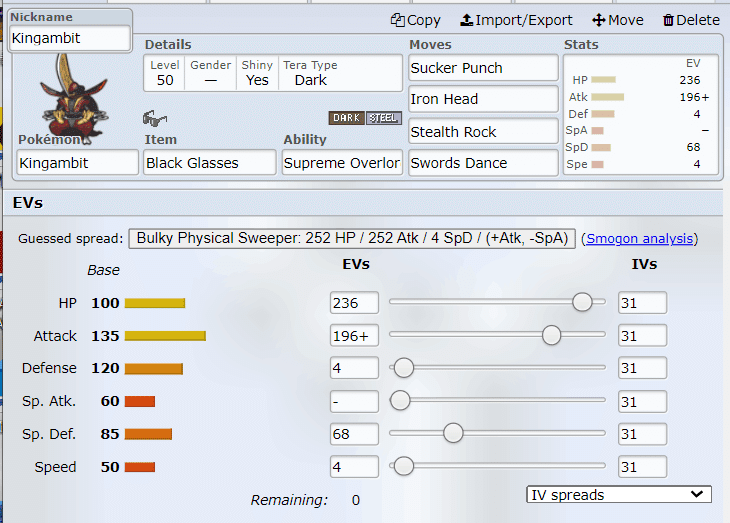Open Import/Export for this set
Screen dimensions: 730x523
(x=516, y=20)
